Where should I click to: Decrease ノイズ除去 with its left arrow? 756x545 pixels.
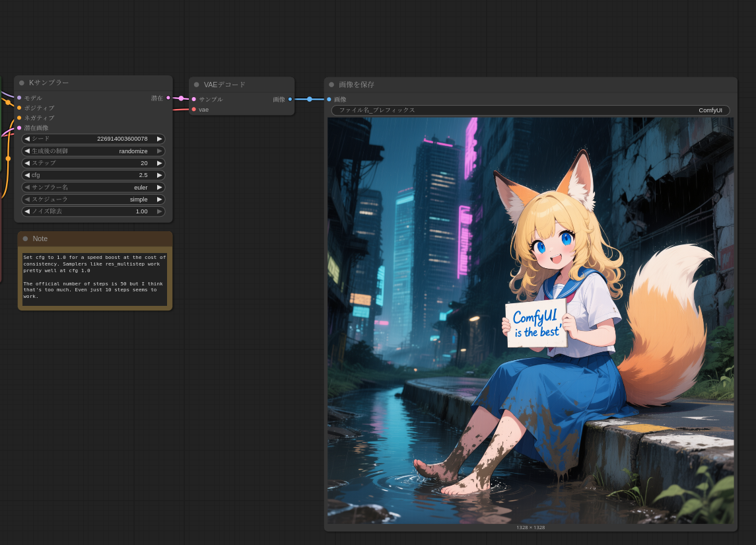point(27,211)
